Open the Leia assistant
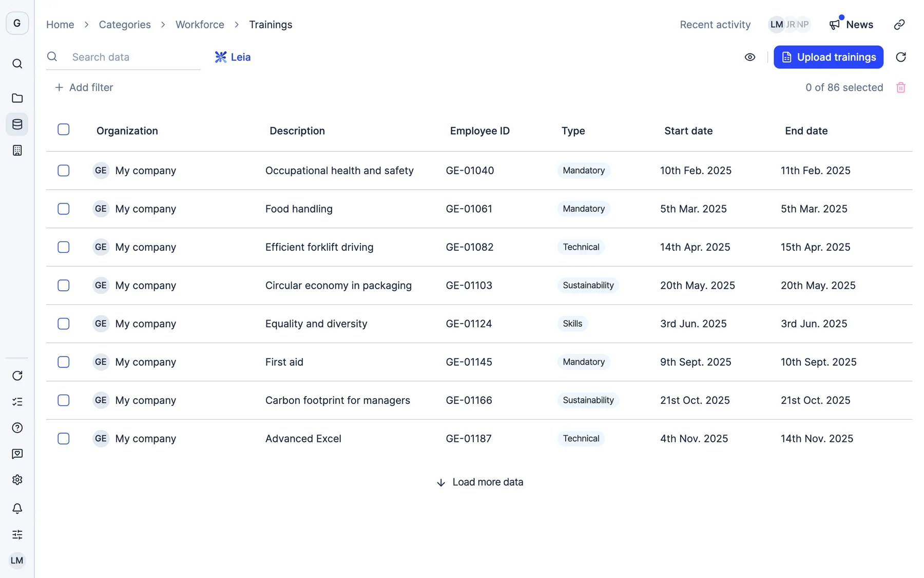 point(233,57)
